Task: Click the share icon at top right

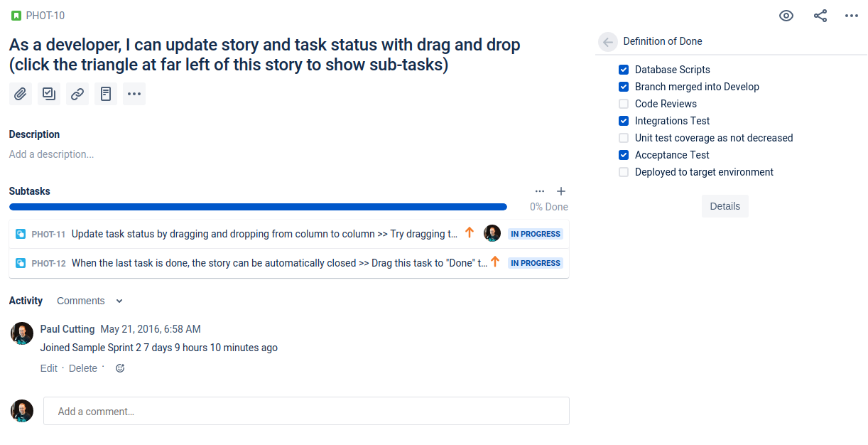Action: (820, 15)
